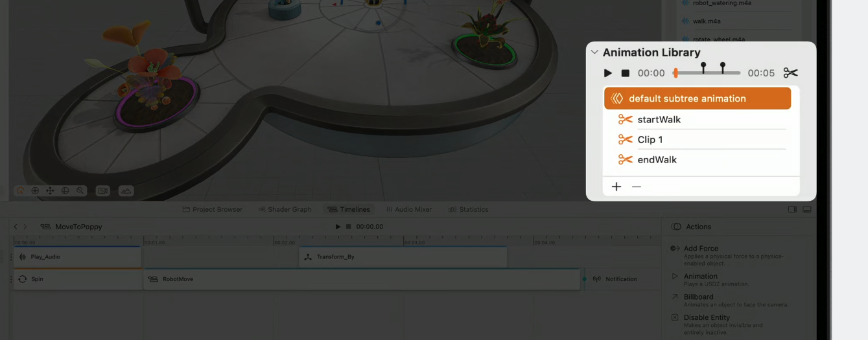Screen dimensions: 868x340
Task: Play the MoveToPoppy timeline
Action: coord(338,227)
